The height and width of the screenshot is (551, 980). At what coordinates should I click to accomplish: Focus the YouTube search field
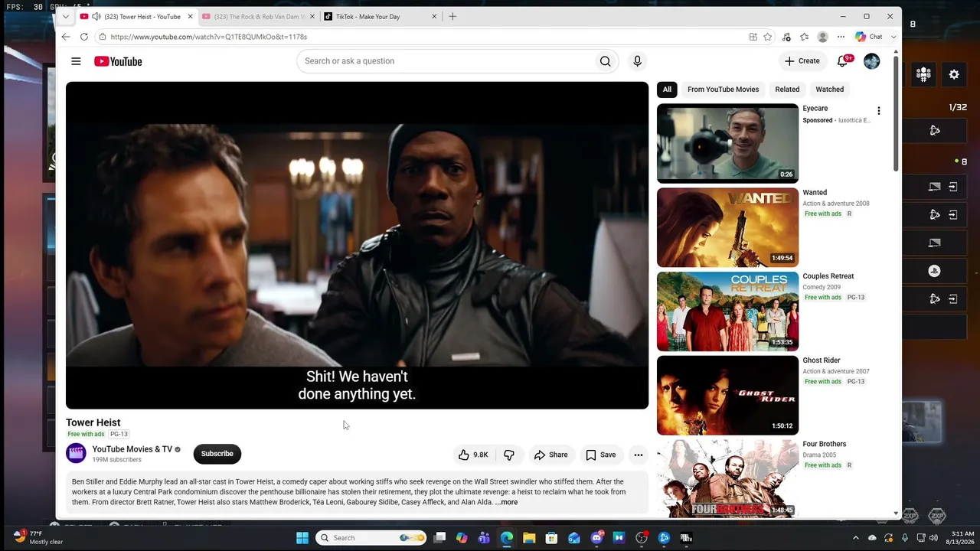446,61
